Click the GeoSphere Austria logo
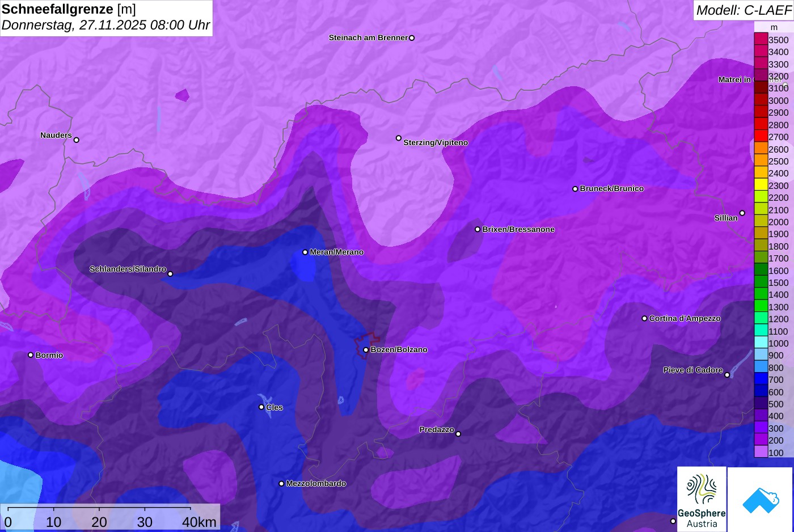Screen dimensions: 794x532 point(702,499)
